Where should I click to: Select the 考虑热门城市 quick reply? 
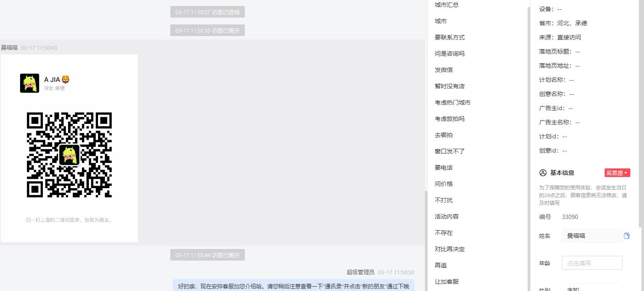(453, 102)
